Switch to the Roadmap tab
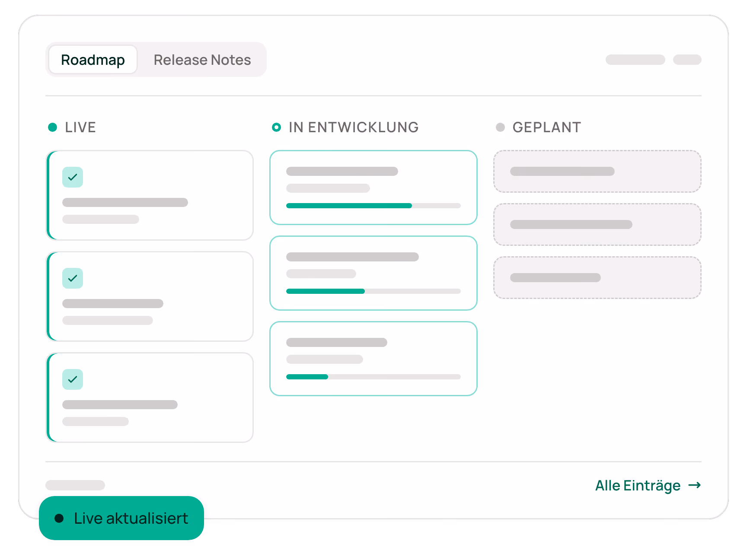Viewport: 747px width, 560px height. [93, 60]
